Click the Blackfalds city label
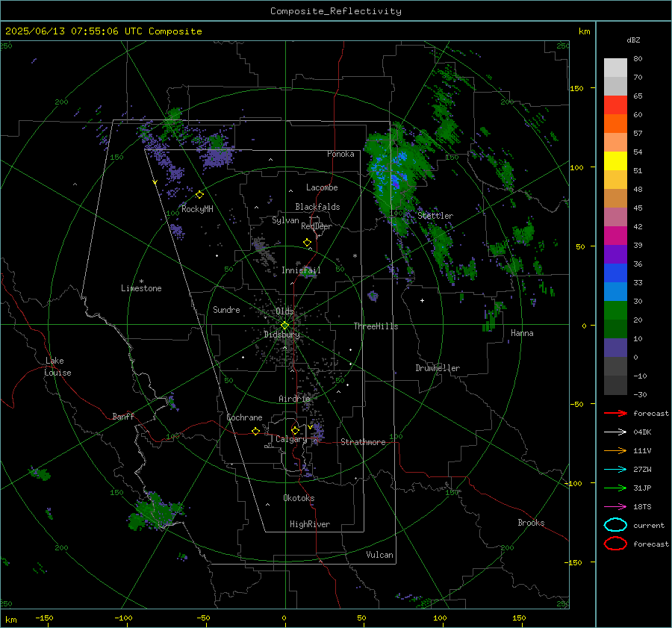Viewport: 672px width, 628px height. (x=317, y=207)
